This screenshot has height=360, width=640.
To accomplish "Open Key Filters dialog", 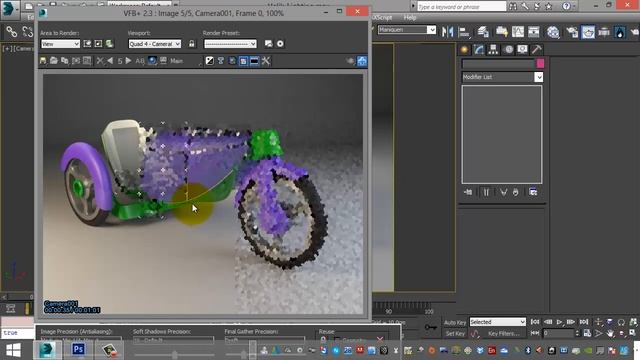I will (x=504, y=333).
